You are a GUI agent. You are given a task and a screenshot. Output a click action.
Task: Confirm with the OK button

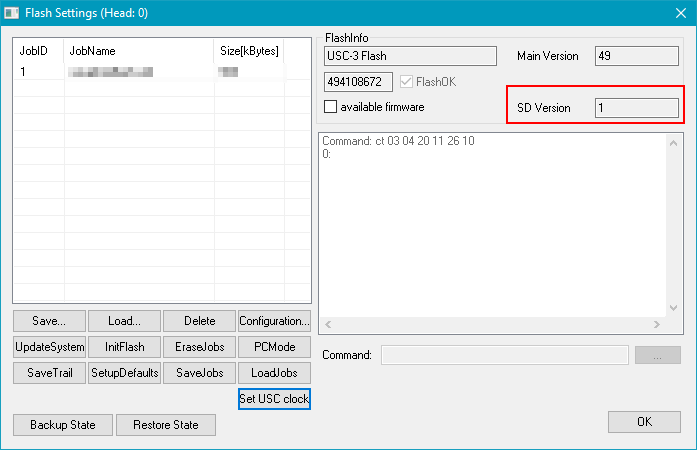tap(644, 422)
